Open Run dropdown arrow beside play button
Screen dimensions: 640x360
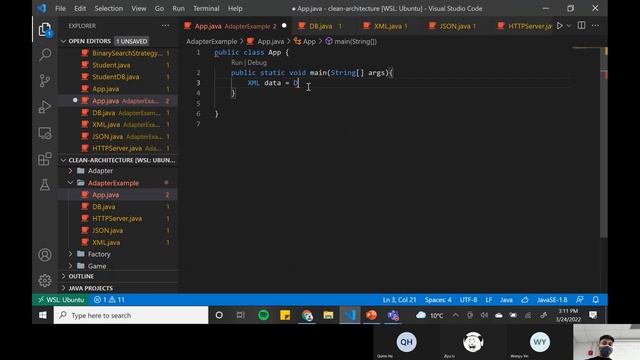click(x=569, y=26)
